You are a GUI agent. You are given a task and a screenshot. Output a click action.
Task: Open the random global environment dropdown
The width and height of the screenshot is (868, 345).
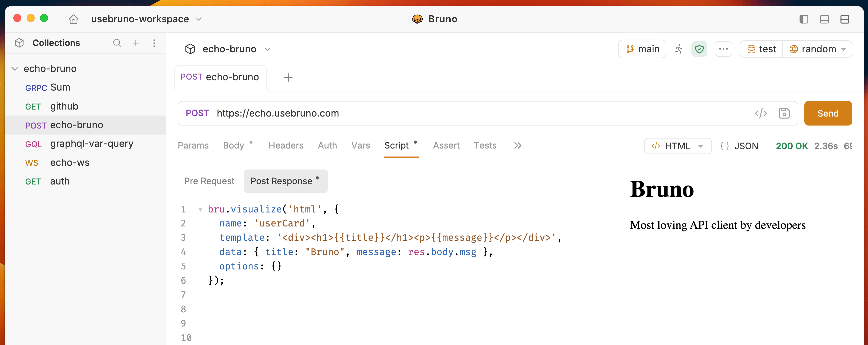817,49
